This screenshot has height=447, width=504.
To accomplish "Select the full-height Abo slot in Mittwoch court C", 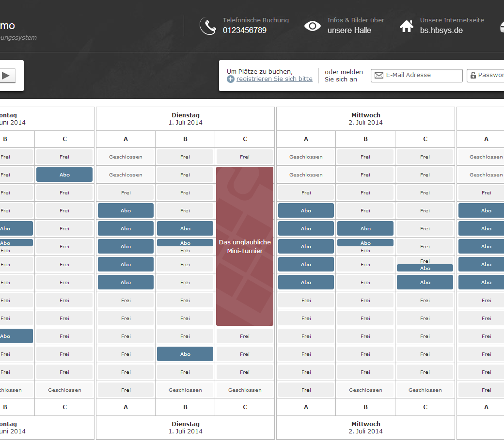I will (425, 282).
